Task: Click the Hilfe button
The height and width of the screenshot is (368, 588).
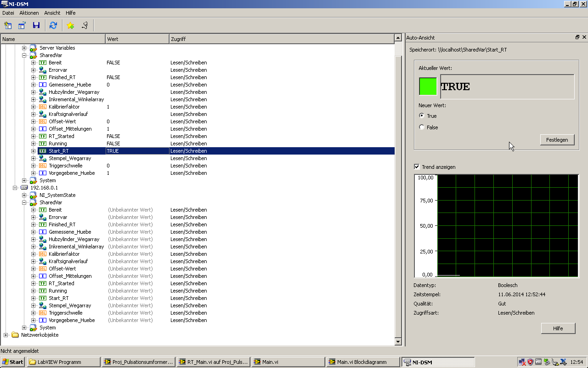Action: pyautogui.click(x=558, y=328)
